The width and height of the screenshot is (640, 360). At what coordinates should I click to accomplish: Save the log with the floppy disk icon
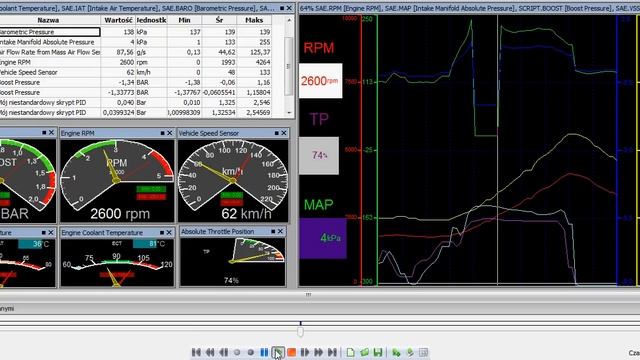pyautogui.click(x=378, y=352)
